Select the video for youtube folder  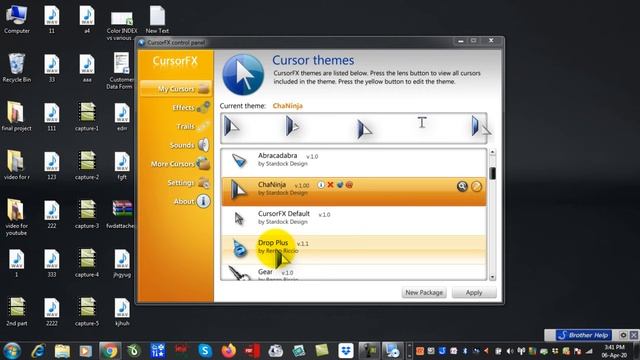click(x=16, y=217)
